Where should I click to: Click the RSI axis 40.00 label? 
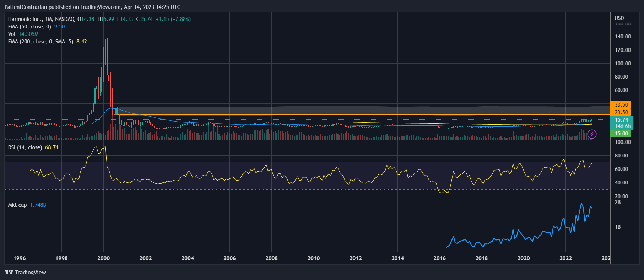[621, 183]
